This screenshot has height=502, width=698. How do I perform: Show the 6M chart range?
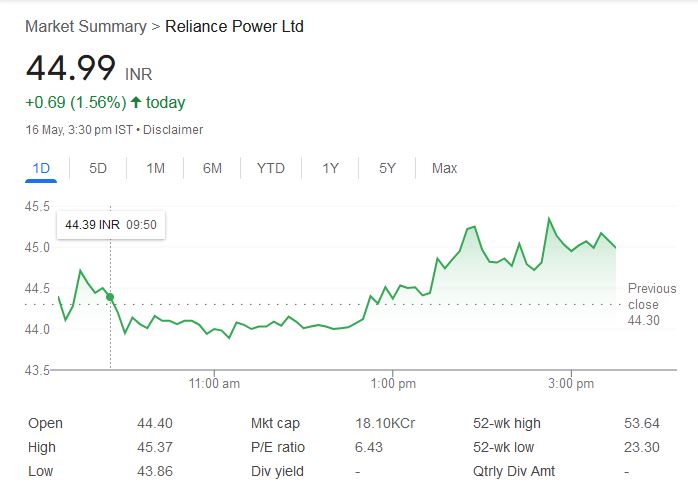pos(212,168)
